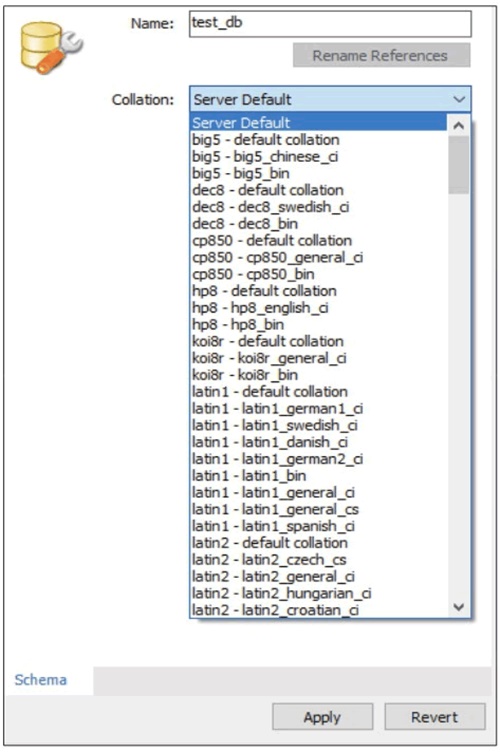
Task: Select latin1 - latin1_general_ci
Action: [x=318, y=492]
